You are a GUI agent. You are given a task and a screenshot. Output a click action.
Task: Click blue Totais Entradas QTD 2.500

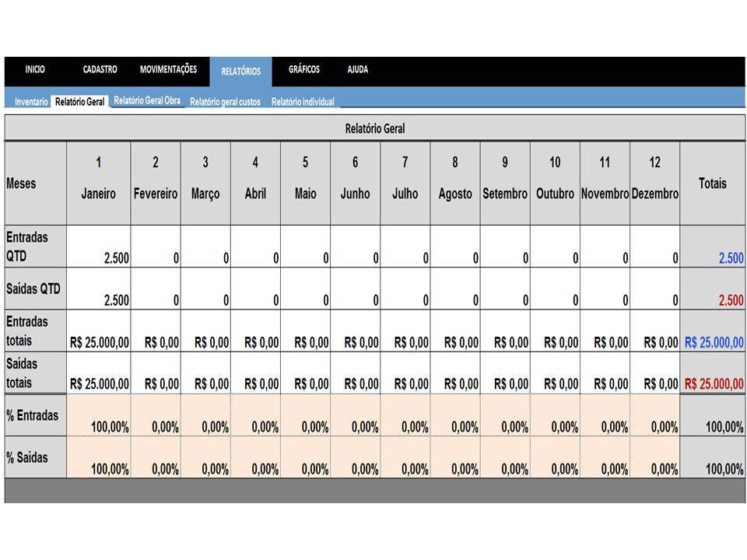[713, 247]
